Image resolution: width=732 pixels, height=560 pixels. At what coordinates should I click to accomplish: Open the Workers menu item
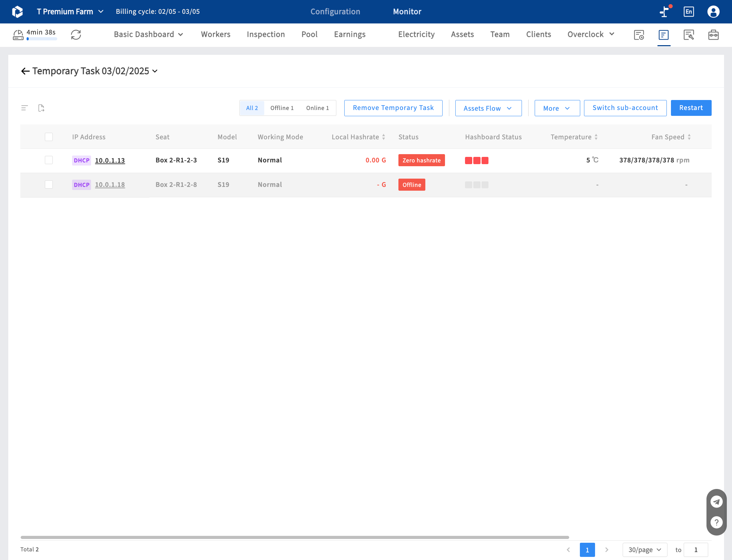(216, 34)
